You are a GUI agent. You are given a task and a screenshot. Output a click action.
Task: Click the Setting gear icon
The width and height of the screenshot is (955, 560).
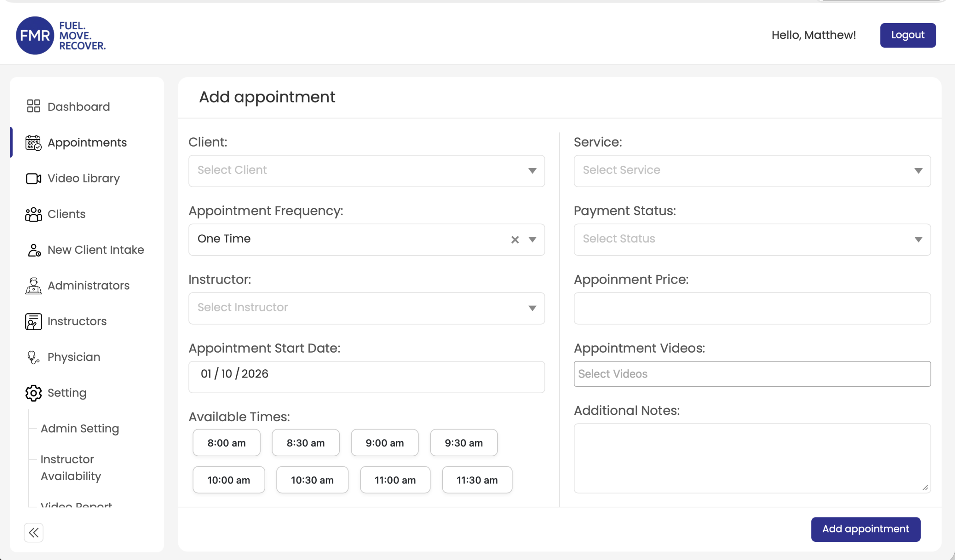33,393
